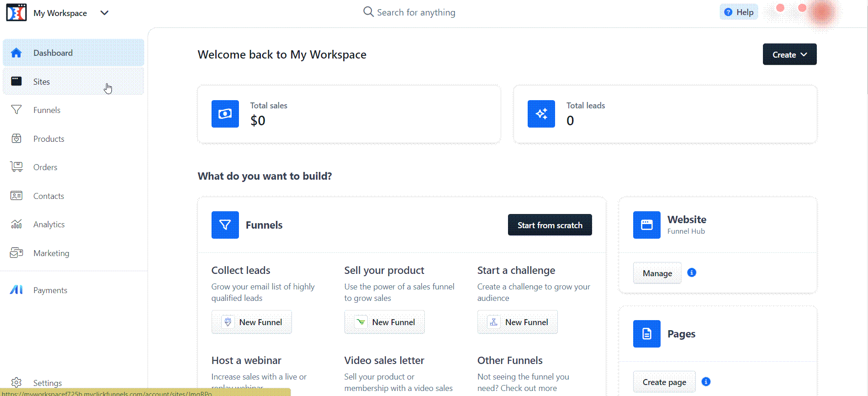Click the Settings gear icon

(16, 383)
